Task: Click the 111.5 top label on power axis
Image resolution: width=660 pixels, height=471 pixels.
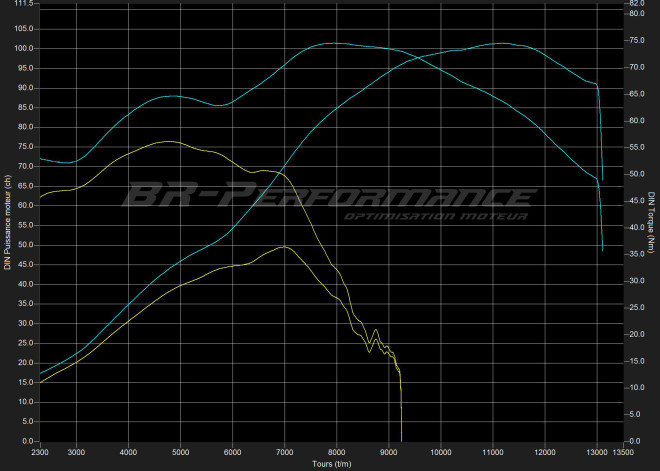Action: pyautogui.click(x=23, y=4)
